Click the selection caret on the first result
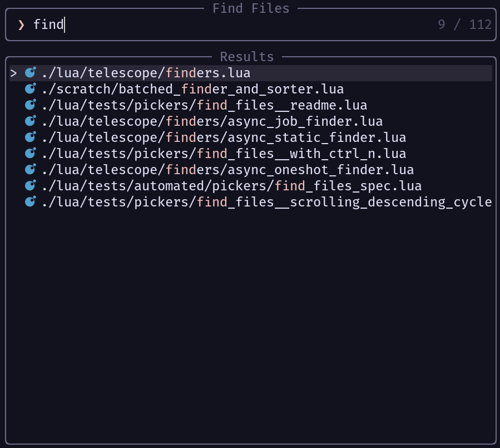The width and height of the screenshot is (500, 448). (13, 73)
